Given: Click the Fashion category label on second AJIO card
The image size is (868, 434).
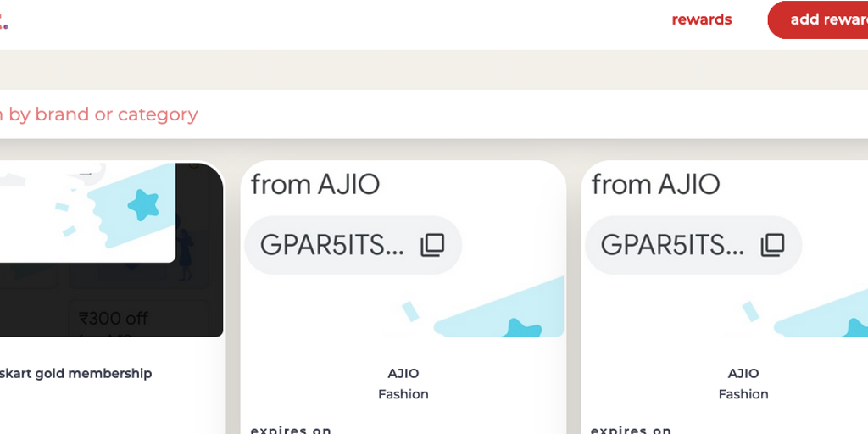Looking at the screenshot, I should (x=743, y=394).
